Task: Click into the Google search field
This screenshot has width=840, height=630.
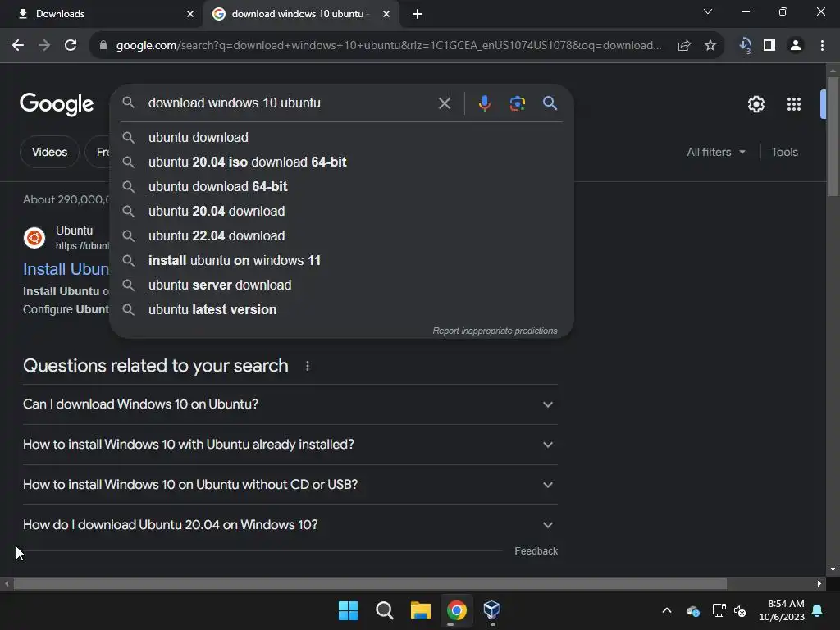Action: 290,103
